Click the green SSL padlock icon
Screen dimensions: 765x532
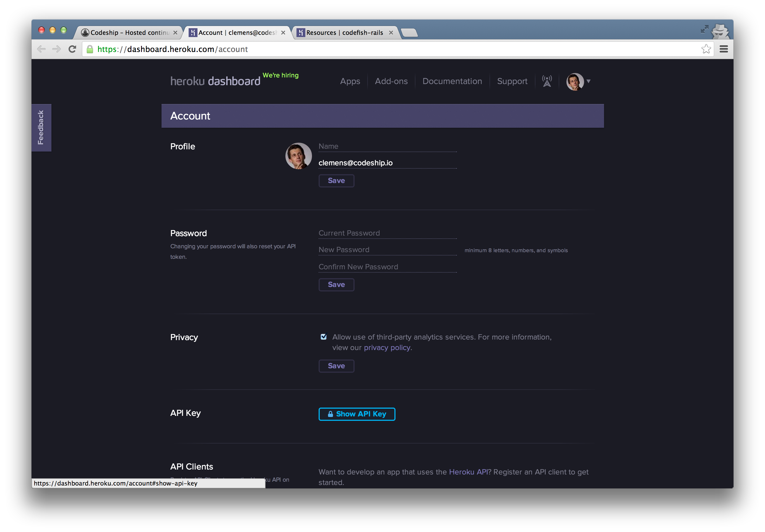tap(90, 49)
